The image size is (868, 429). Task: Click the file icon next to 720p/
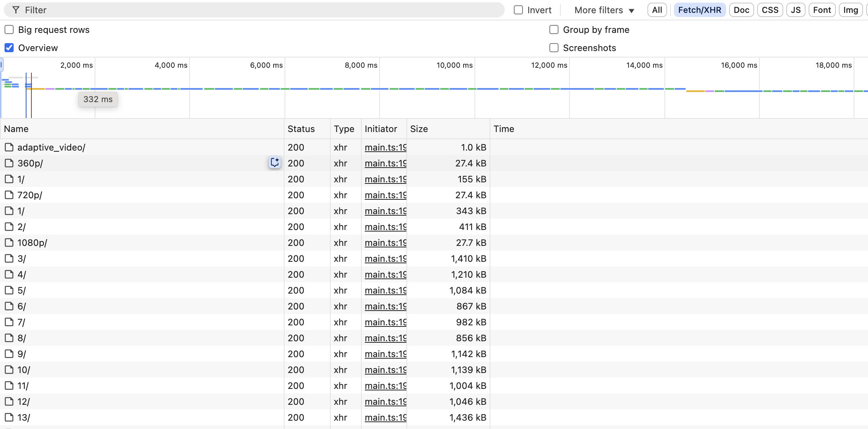coord(9,195)
